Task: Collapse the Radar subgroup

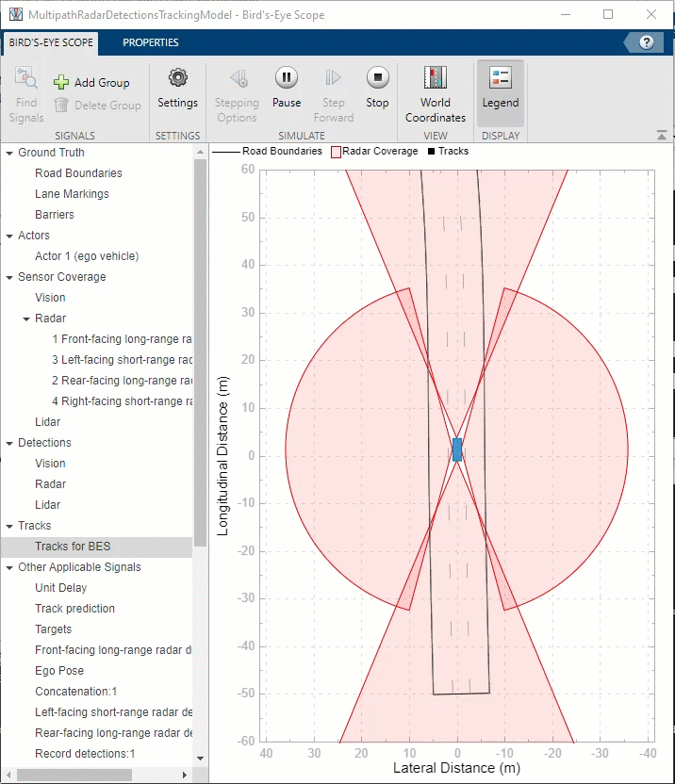Action: click(x=26, y=318)
